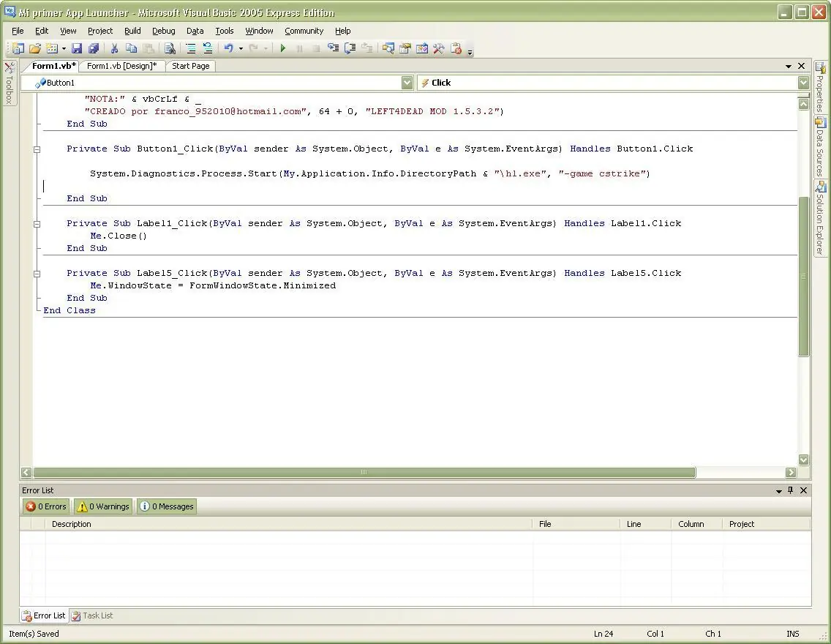Viewport: 831px width, 644px height.
Task: Open the Toolbar Options overflow arrow
Action: [470, 51]
